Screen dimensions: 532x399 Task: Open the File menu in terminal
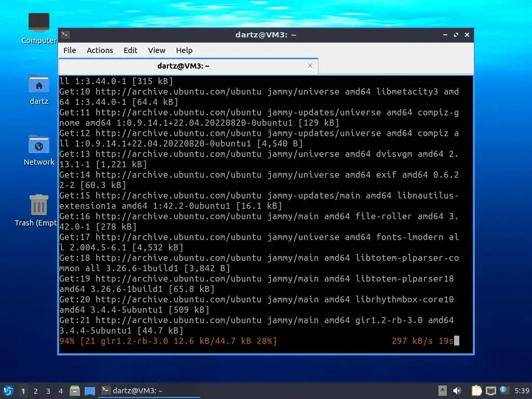tap(70, 50)
